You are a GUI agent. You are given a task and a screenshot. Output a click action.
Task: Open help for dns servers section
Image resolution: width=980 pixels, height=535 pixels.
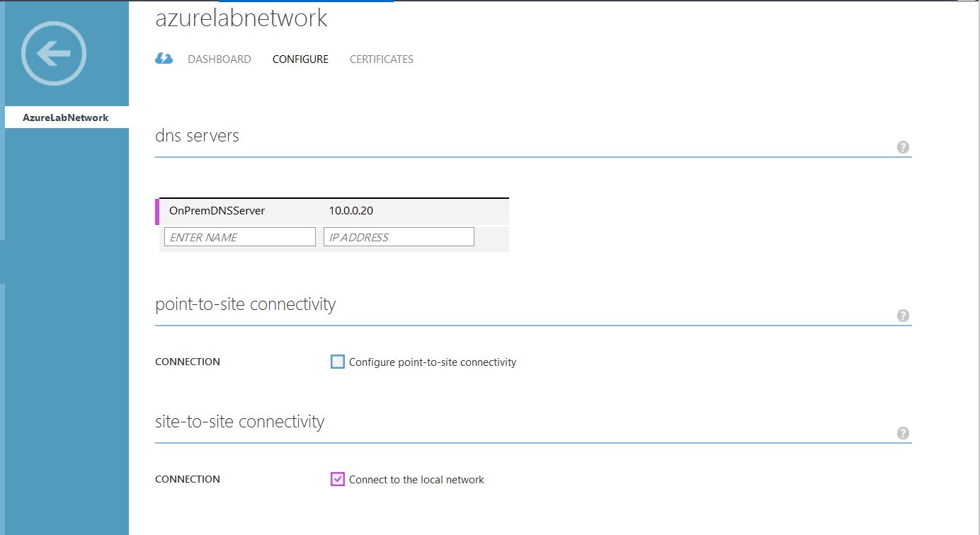[903, 147]
